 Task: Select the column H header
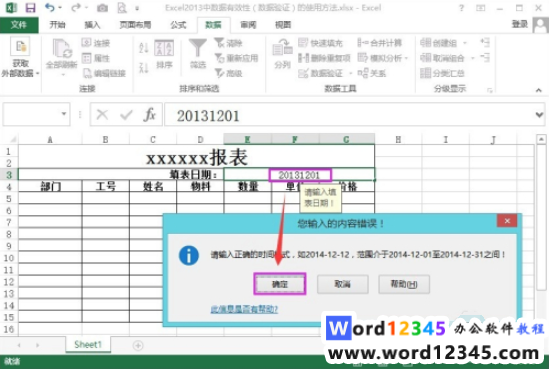398,139
